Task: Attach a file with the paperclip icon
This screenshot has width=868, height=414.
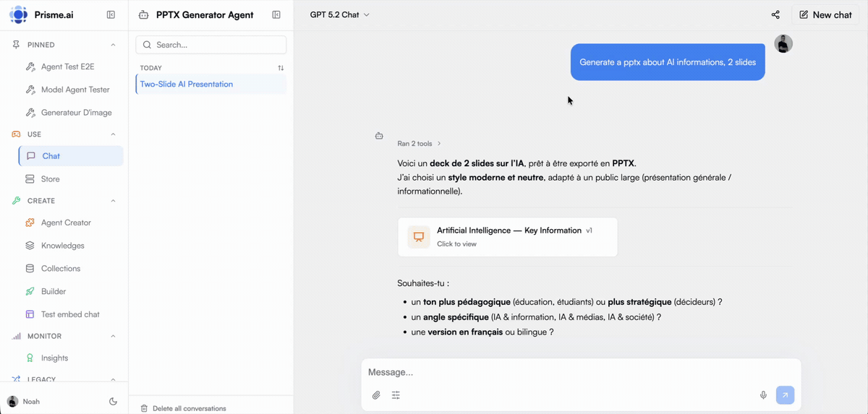Action: [x=376, y=395]
